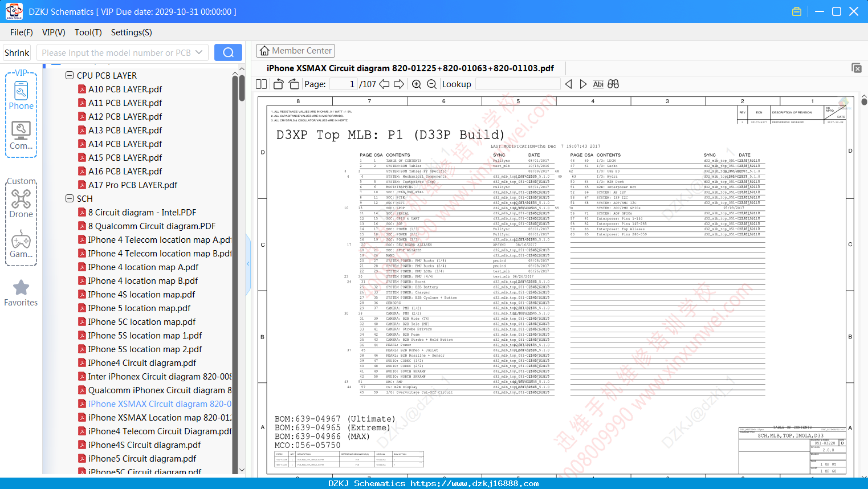Viewport: 868px width, 489px height.
Task: Click the DZKJ app logo icon
Action: coord(14,11)
